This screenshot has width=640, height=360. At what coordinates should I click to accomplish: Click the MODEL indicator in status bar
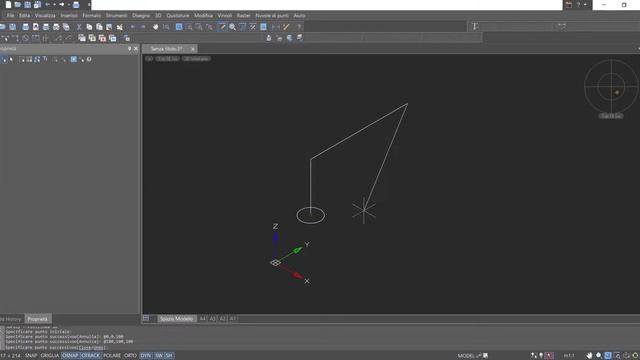coord(467,356)
